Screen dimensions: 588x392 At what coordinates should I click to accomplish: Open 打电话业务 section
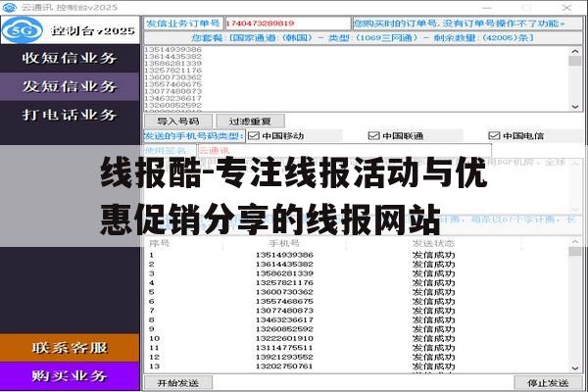[x=70, y=115]
